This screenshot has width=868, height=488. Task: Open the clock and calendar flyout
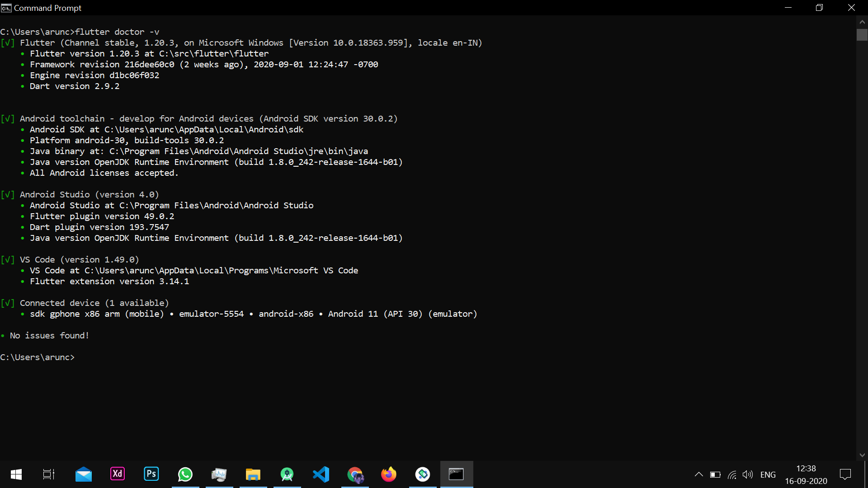coord(806,474)
